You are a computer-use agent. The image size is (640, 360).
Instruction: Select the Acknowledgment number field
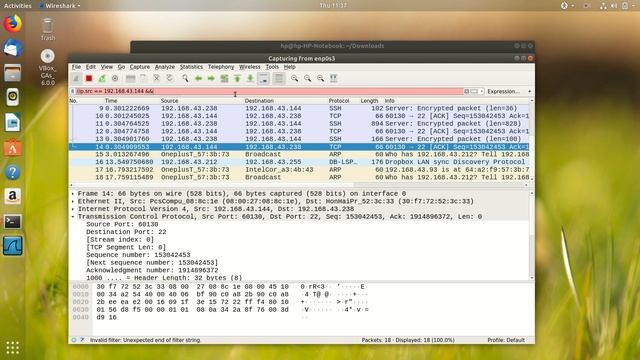coord(152,270)
